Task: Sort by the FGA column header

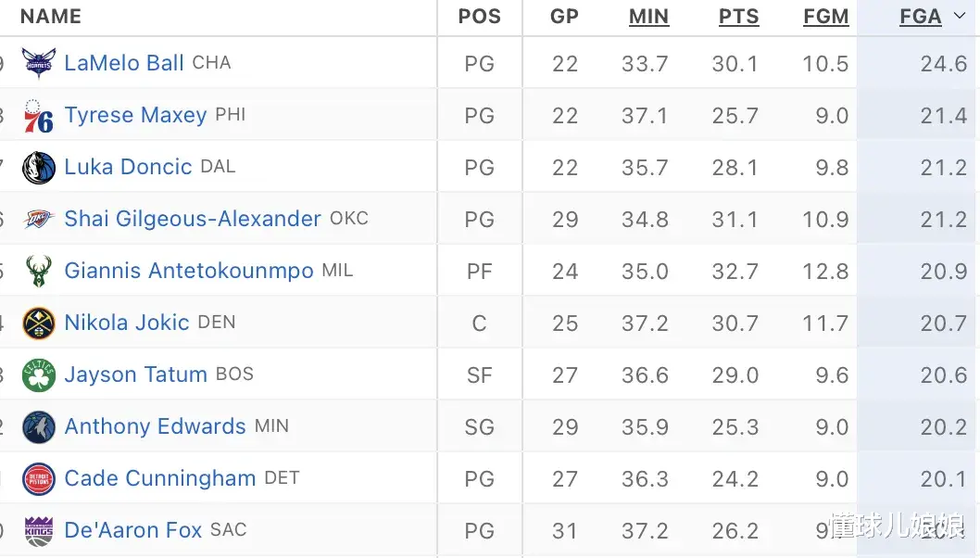Action: (921, 17)
